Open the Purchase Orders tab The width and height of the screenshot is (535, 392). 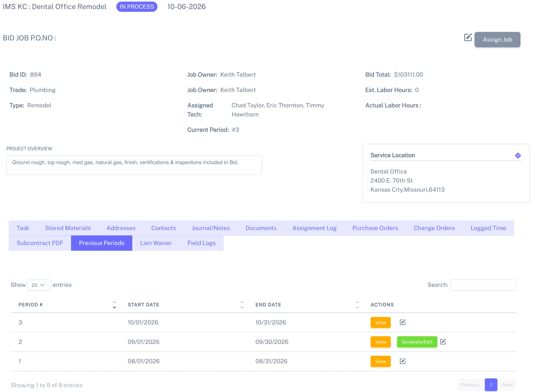375,228
